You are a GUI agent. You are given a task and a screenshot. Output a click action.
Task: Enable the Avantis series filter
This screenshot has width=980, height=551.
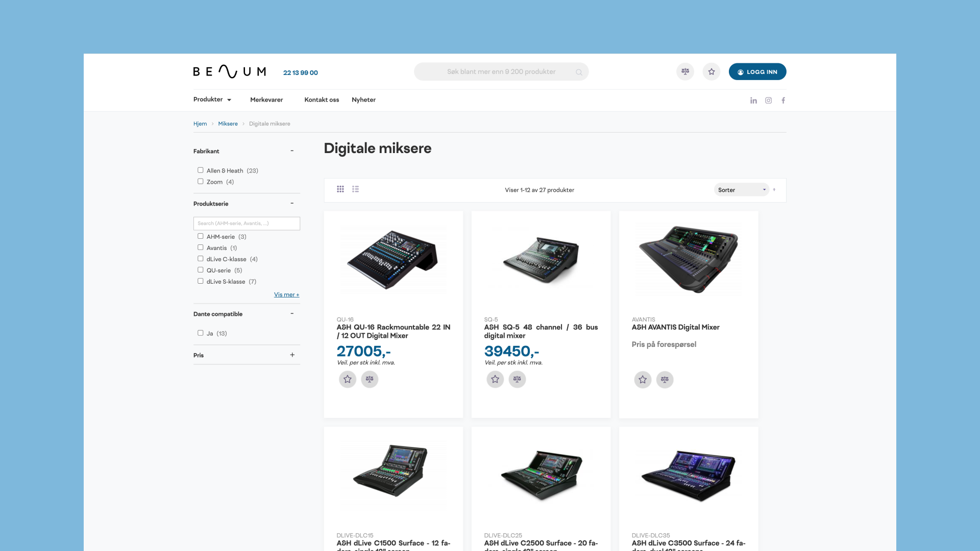201,247
